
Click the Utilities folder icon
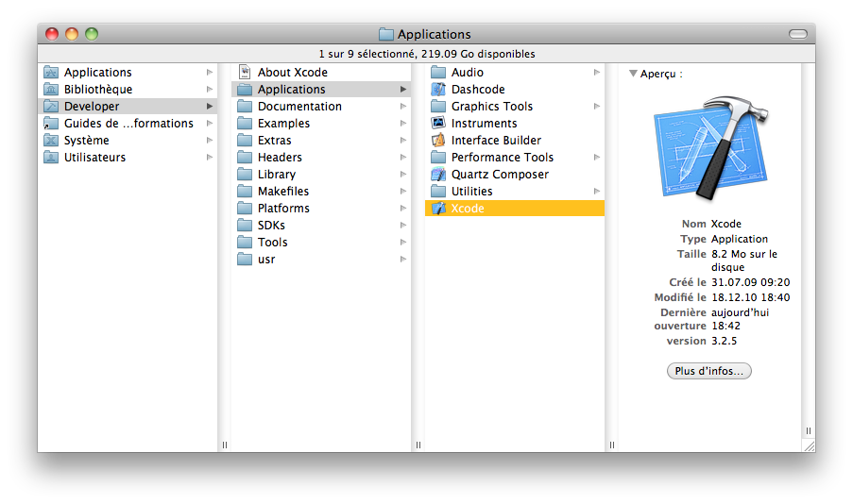[x=438, y=191]
